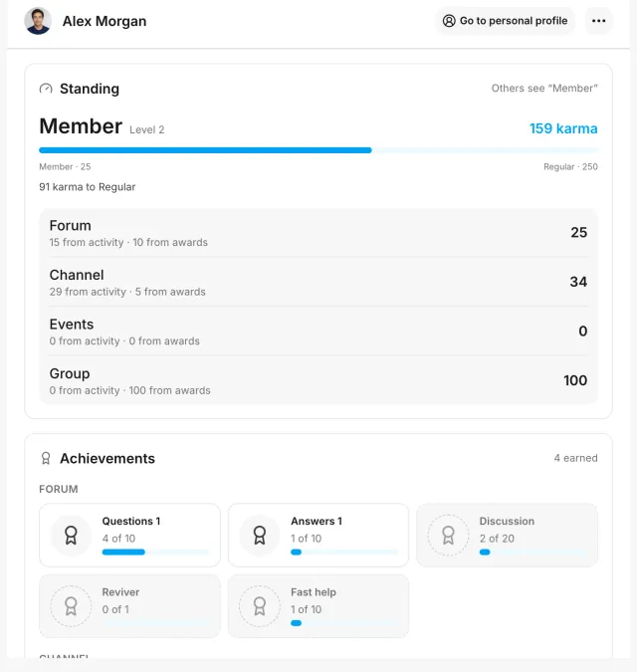637x672 pixels.
Task: Click the Alex Morgan name text
Action: pyautogui.click(x=105, y=21)
